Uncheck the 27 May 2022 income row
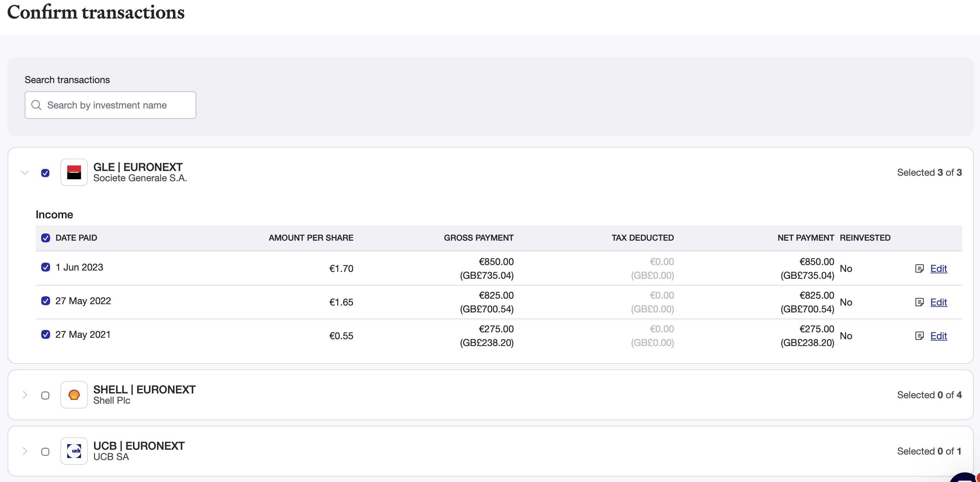Viewport: 980px width, 482px height. (x=46, y=301)
